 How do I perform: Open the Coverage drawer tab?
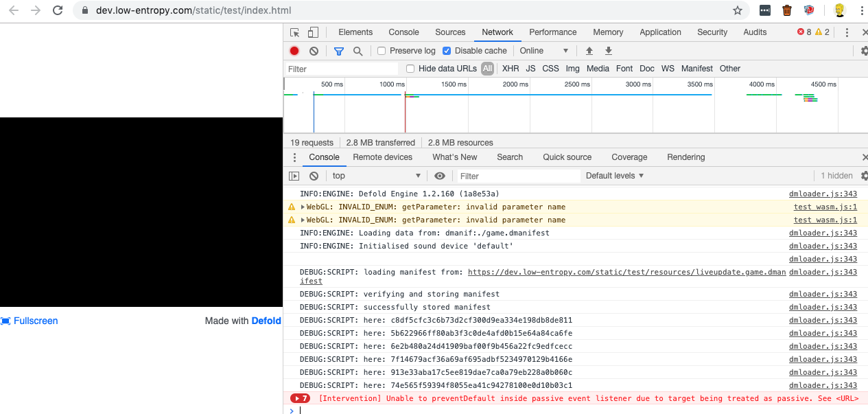[x=629, y=157]
